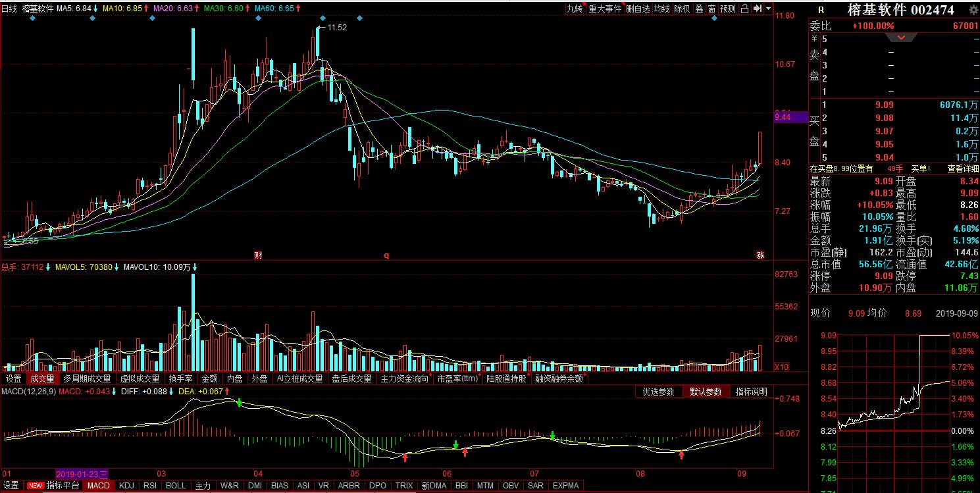Click 设置 in volume panel tabs
Viewport: 980px width, 493px height.
(13, 378)
